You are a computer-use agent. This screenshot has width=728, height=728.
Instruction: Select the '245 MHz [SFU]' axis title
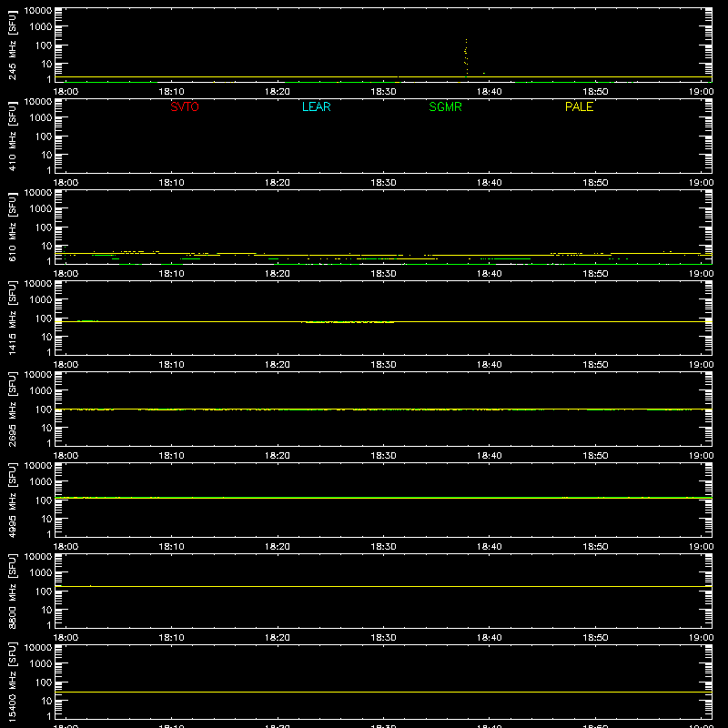point(12,45)
